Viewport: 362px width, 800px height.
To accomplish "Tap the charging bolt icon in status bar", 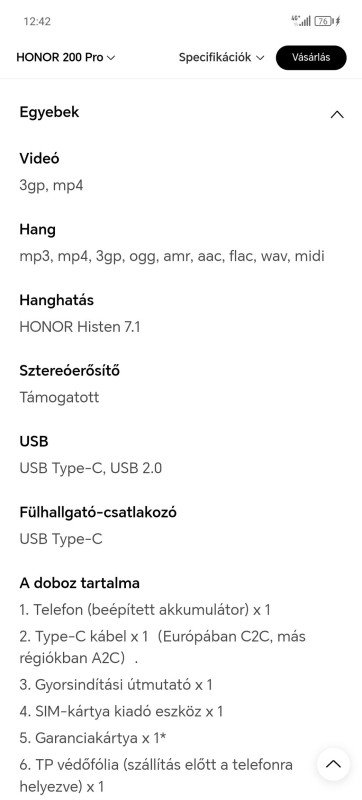I will click(338, 21).
